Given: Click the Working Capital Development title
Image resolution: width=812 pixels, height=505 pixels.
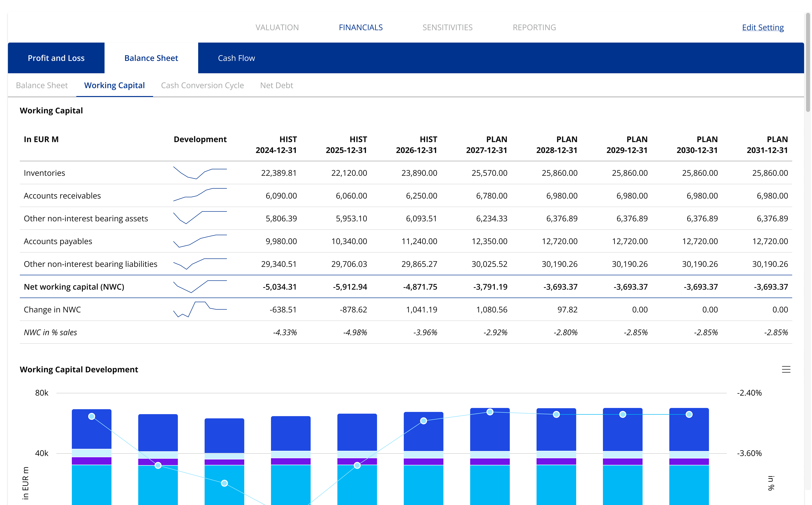Looking at the screenshot, I should (79, 369).
